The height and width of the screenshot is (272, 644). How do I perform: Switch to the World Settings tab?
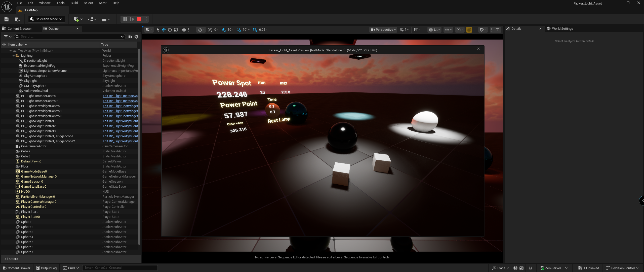tap(562, 29)
